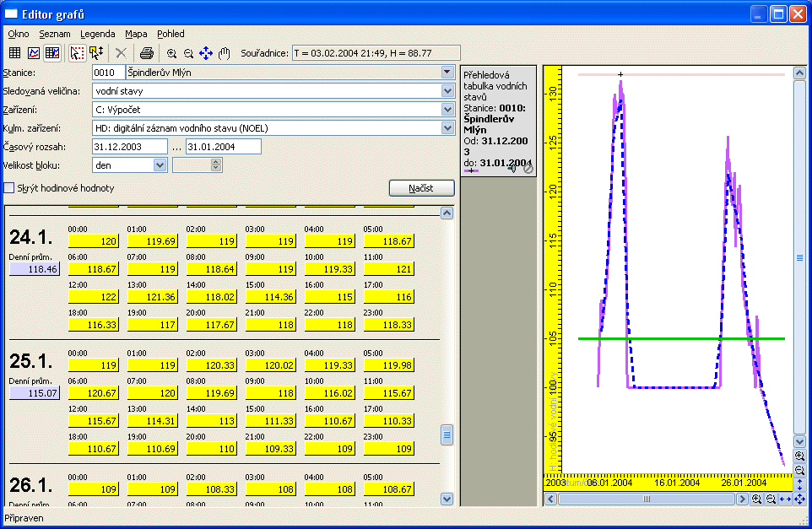Click the graph's vertical scrollbar thumb
The height and width of the screenshot is (529, 812).
pos(799,257)
